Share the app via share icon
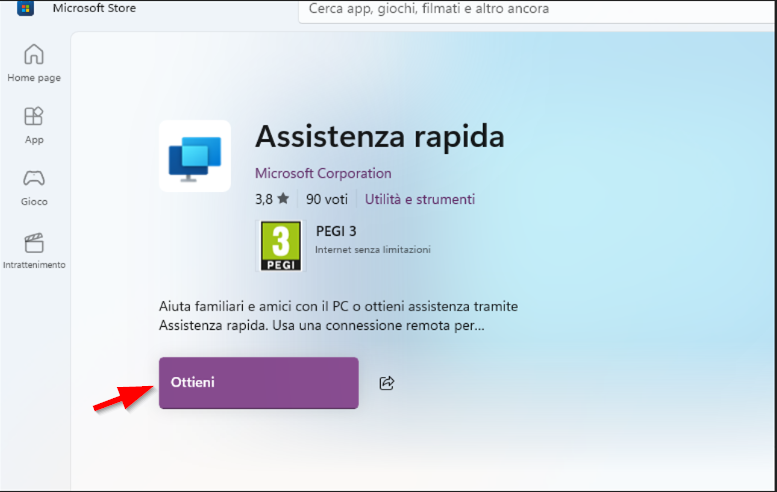This screenshot has width=777, height=492. pyautogui.click(x=387, y=383)
